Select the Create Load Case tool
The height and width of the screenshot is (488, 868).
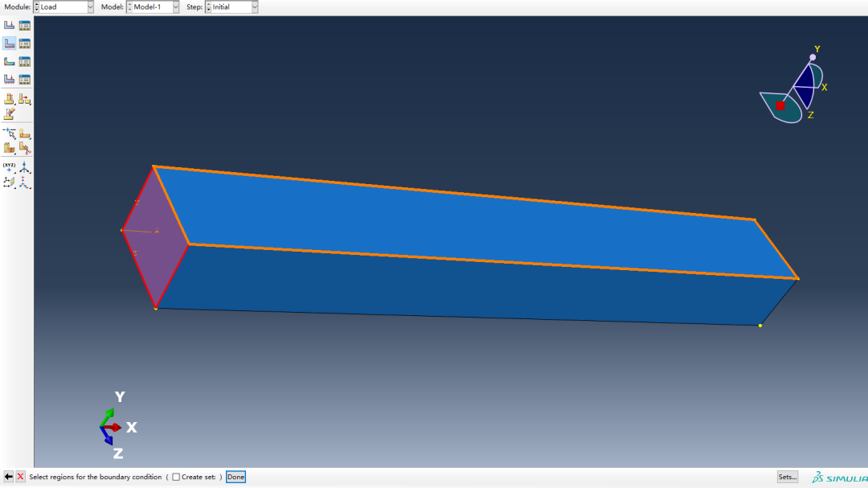[10, 80]
